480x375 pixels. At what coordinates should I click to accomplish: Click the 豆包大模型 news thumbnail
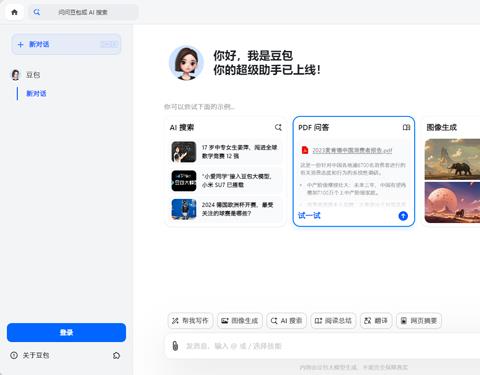click(x=184, y=181)
